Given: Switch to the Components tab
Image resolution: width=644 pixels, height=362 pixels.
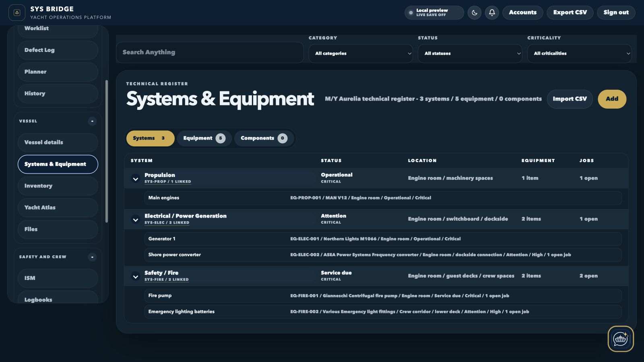Looking at the screenshot, I should (x=264, y=138).
